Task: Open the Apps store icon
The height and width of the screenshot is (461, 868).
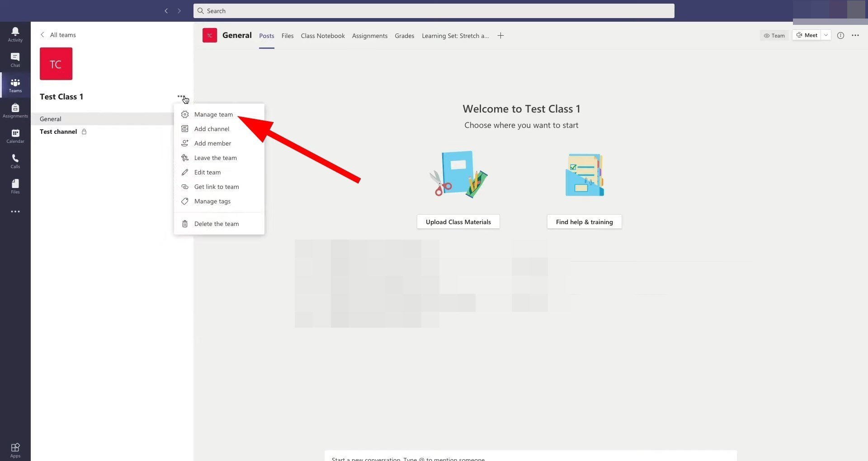Action: 15,450
